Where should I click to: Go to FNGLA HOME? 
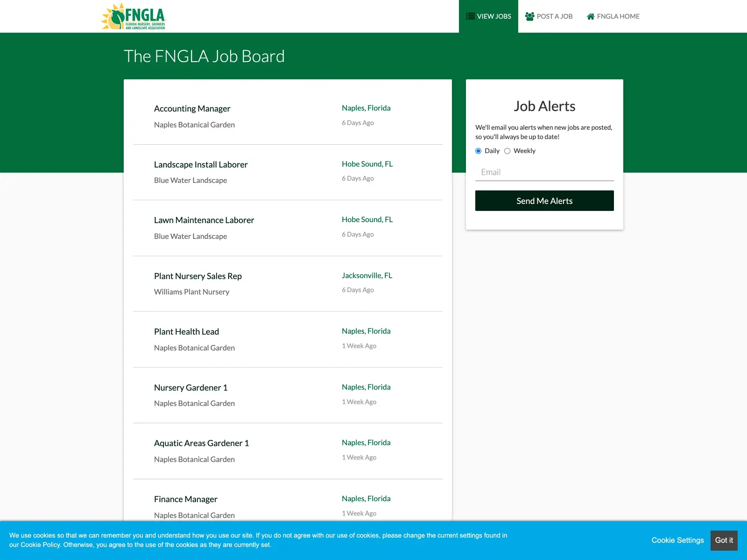(613, 16)
